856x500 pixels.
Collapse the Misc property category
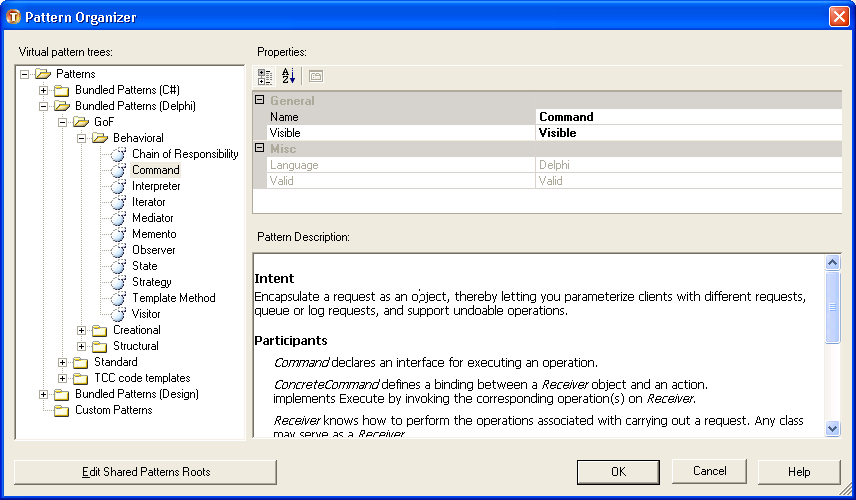coord(260,149)
